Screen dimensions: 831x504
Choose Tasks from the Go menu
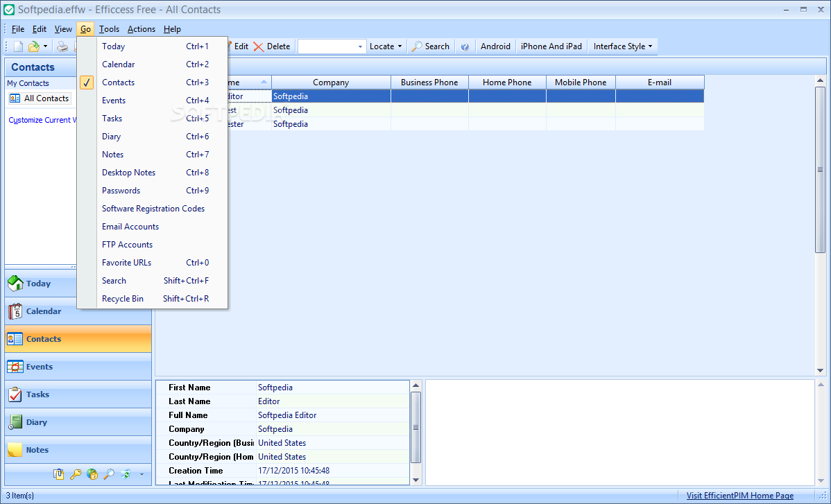153,119
